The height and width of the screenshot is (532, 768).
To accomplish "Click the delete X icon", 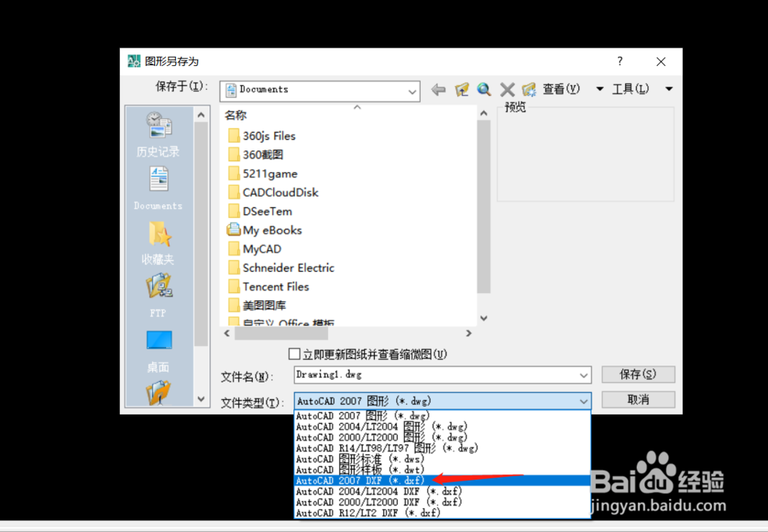I will [x=507, y=89].
